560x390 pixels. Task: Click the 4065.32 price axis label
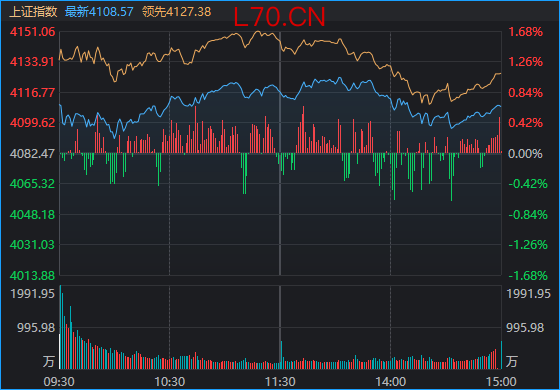32,184
